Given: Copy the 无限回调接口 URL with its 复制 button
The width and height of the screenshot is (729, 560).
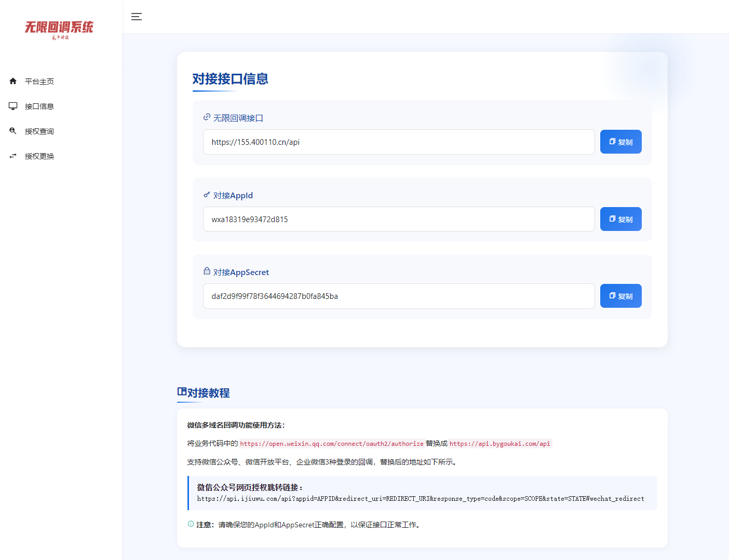Looking at the screenshot, I should pos(620,141).
